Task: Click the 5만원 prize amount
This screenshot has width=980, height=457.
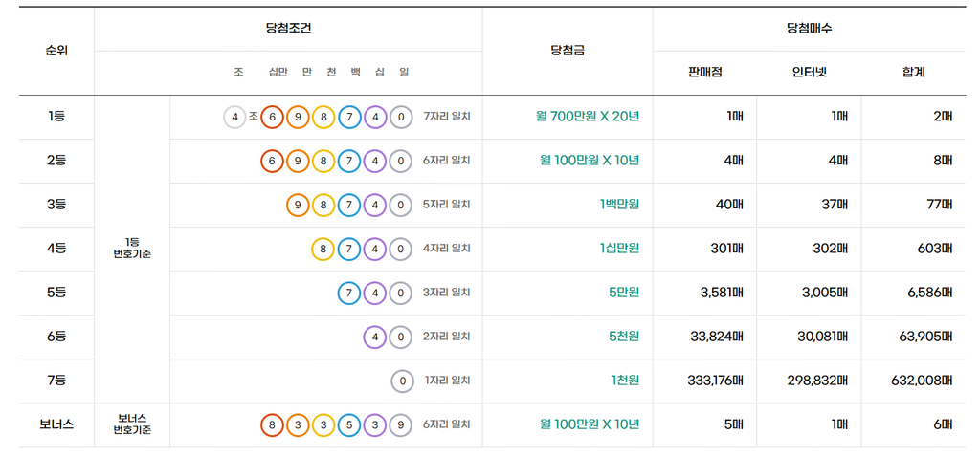Action: pos(624,293)
